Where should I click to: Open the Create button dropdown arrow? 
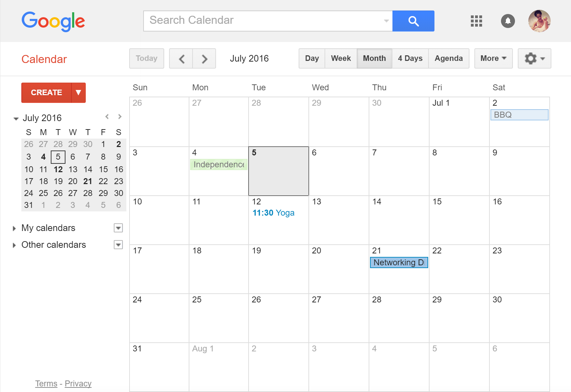[78, 92]
